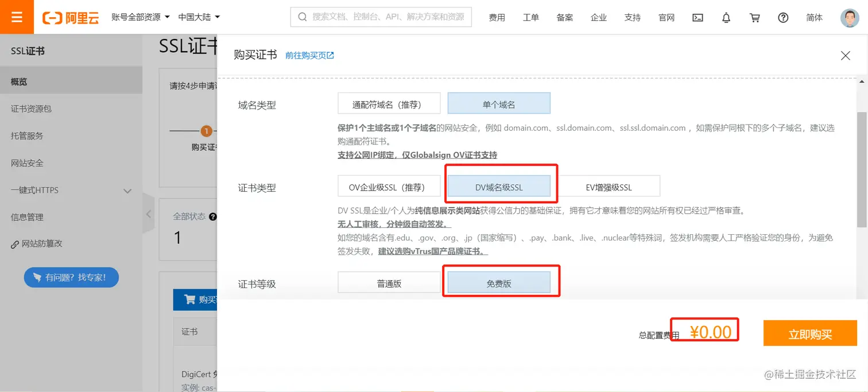The image size is (868, 392).
Task: Open the 支持 menu
Action: click(x=633, y=18)
